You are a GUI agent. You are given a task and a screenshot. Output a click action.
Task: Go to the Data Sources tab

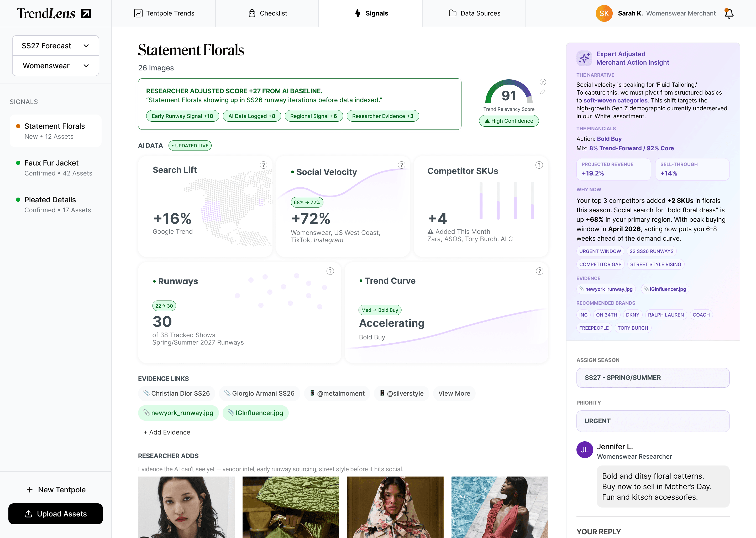click(474, 13)
